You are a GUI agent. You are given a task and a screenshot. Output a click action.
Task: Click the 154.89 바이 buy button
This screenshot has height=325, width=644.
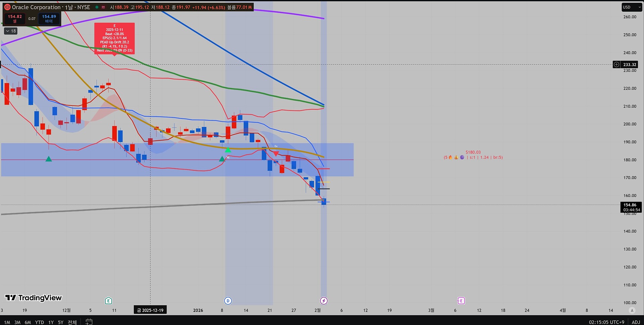(x=49, y=18)
